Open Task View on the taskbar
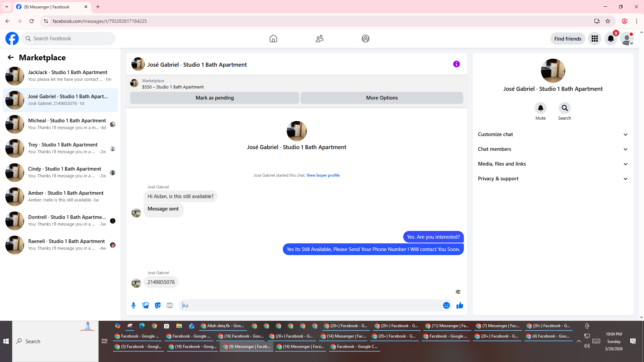Viewport: 644px width, 362px height. [x=105, y=341]
